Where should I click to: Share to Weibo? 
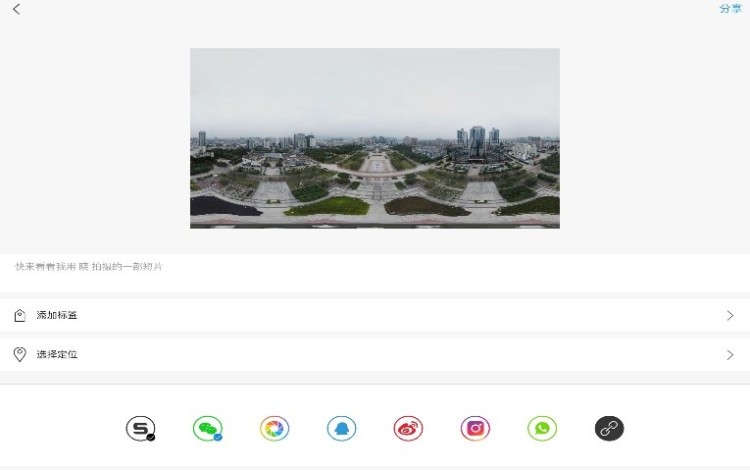408,428
